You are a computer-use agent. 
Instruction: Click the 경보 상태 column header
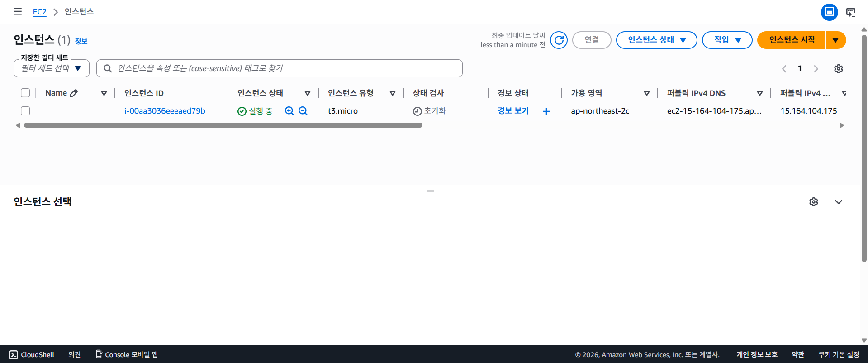coord(513,93)
